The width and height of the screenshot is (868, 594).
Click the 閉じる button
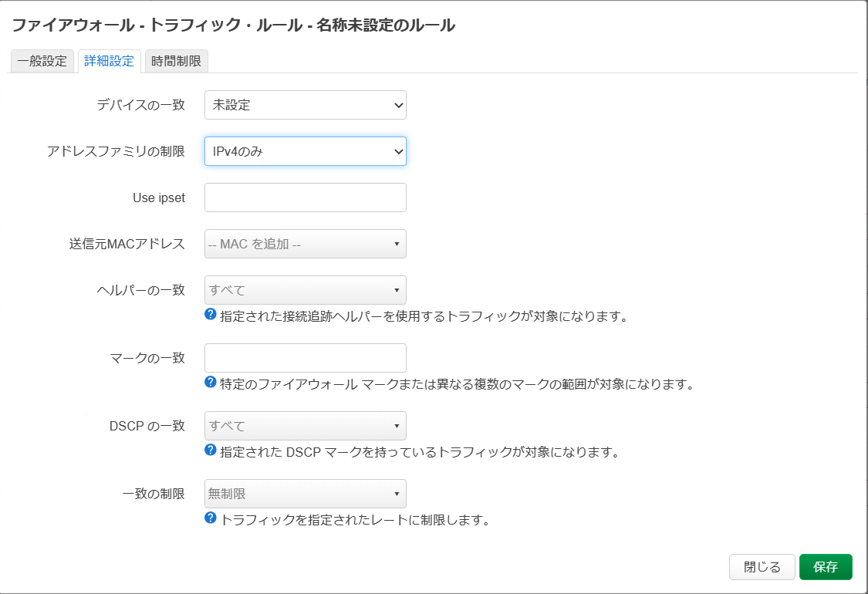[762, 567]
